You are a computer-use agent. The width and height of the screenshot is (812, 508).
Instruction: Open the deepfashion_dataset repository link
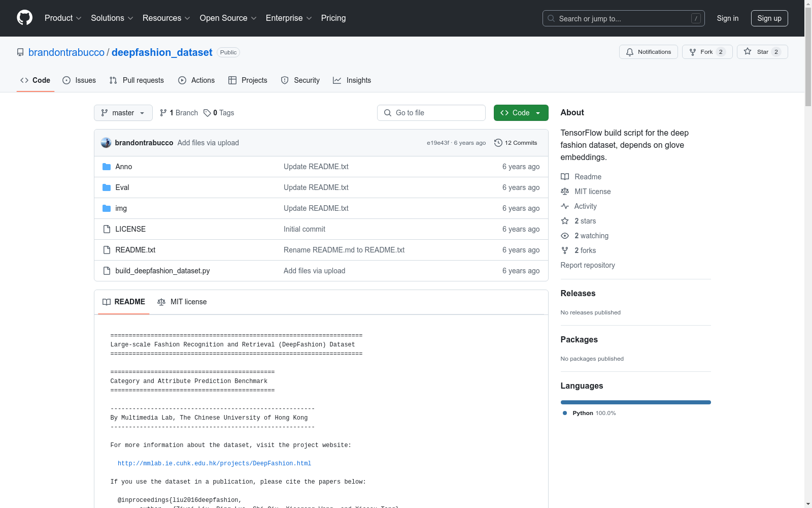162,52
